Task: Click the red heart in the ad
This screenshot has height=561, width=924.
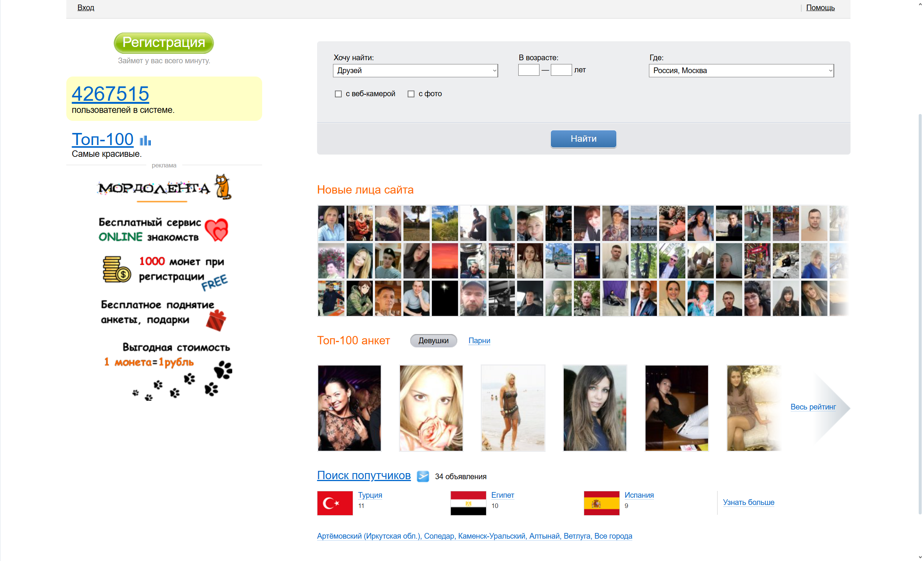Action: [x=216, y=230]
